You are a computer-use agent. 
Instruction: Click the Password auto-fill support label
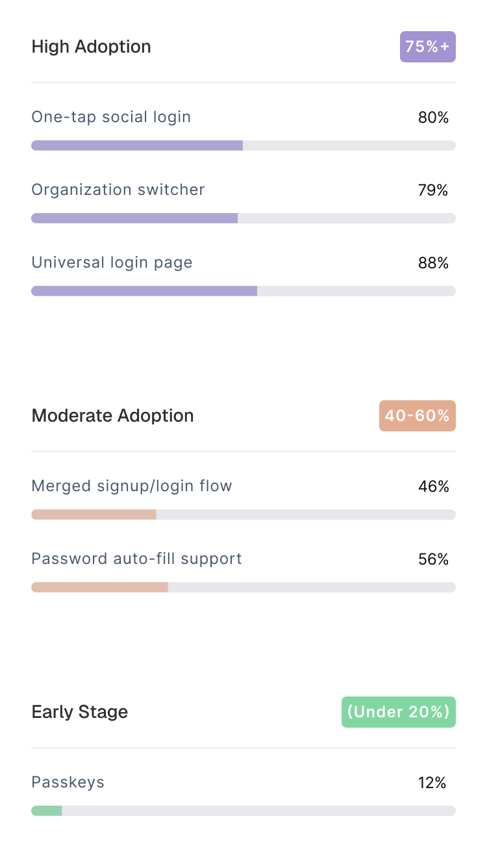click(136, 559)
